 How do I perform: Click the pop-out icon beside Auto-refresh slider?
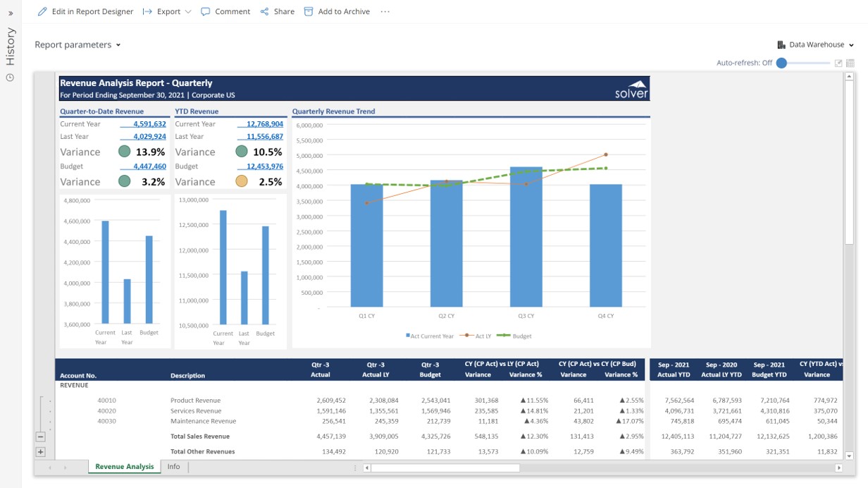point(838,63)
